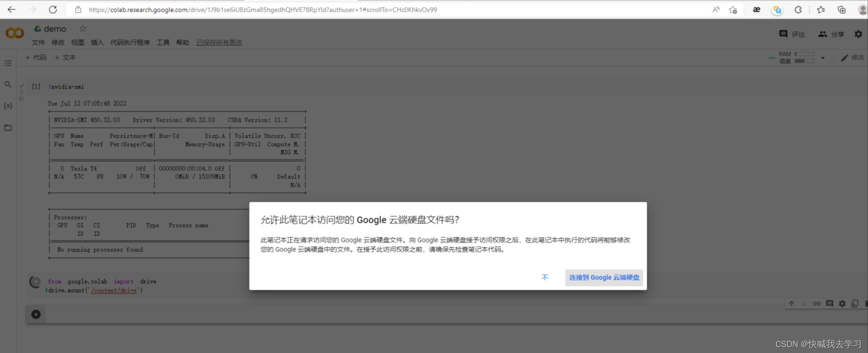Move cell down arrow in cell toolbar

click(x=804, y=303)
